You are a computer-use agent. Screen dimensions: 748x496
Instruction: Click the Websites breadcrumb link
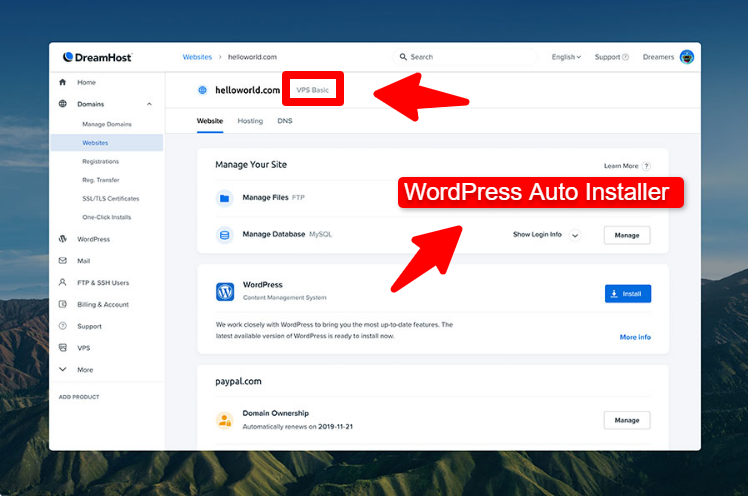coord(197,57)
